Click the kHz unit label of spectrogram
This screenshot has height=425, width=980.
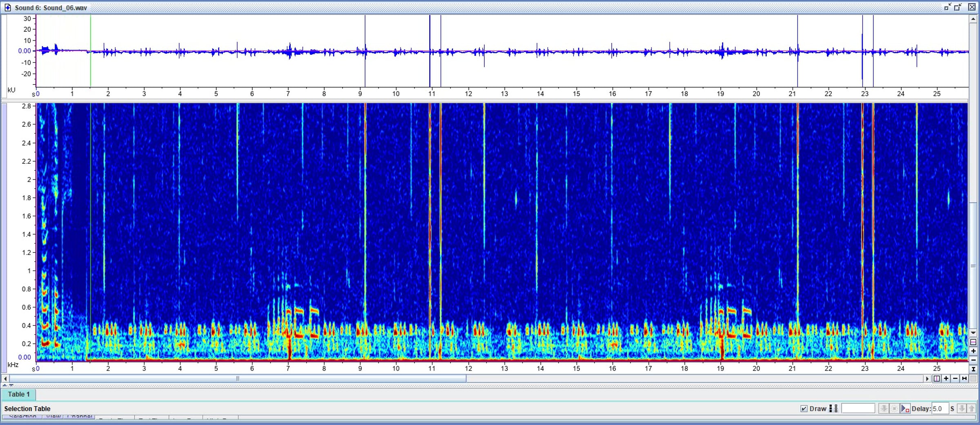pyautogui.click(x=13, y=365)
